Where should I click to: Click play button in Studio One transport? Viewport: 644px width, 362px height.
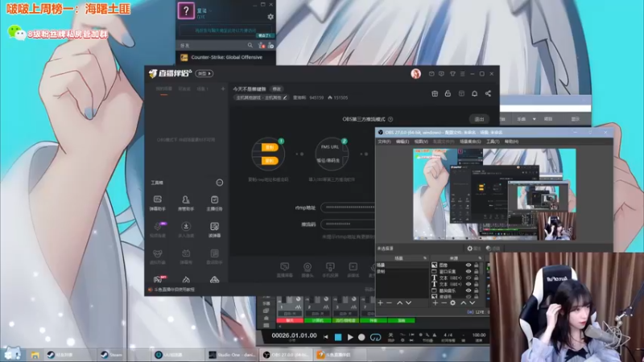tap(350, 337)
